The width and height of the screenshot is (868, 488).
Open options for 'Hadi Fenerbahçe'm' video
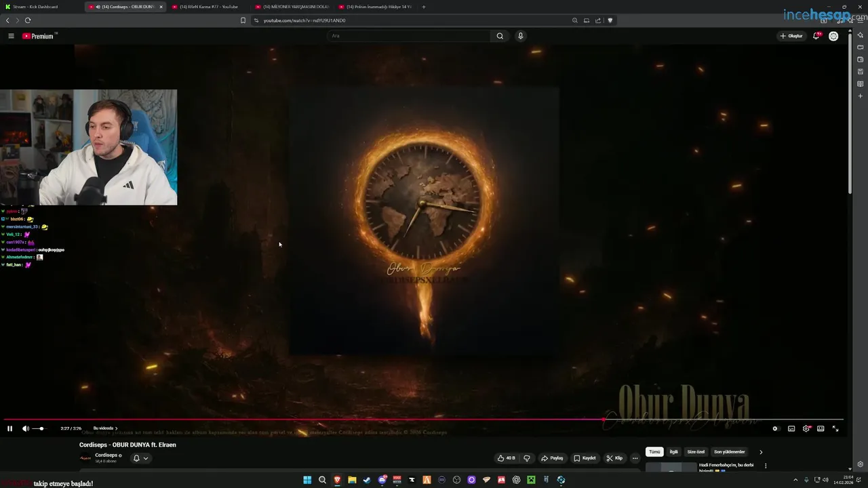pyautogui.click(x=766, y=466)
